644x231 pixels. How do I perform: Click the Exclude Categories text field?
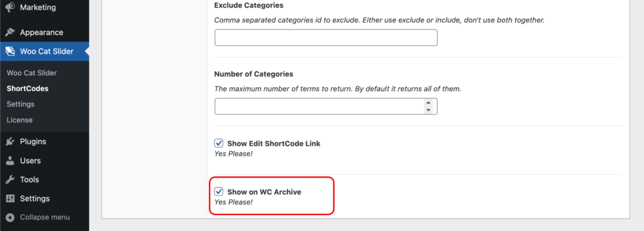[326, 38]
